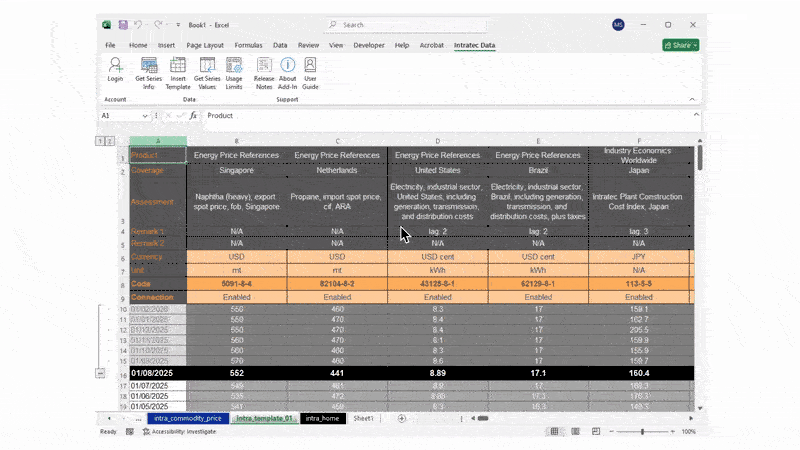Switch to the Insert tab
Image resolution: width=800 pixels, height=450 pixels.
[x=166, y=45]
